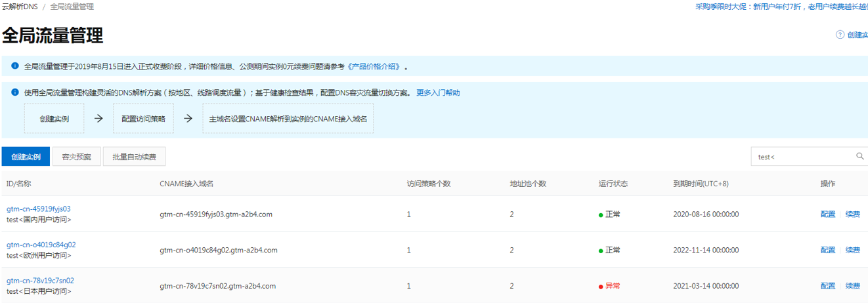Click test<欧洲用户访问> instance name

coord(39,255)
